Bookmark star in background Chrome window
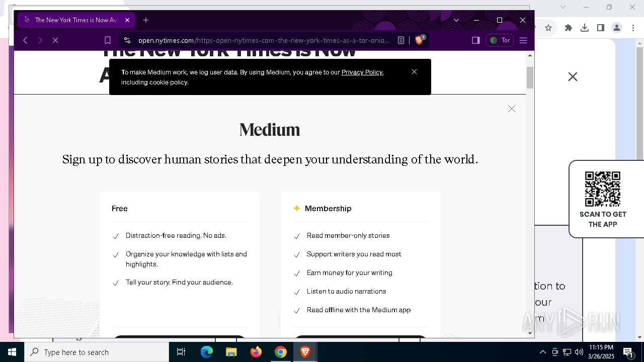This screenshot has width=644, height=362. point(548,28)
